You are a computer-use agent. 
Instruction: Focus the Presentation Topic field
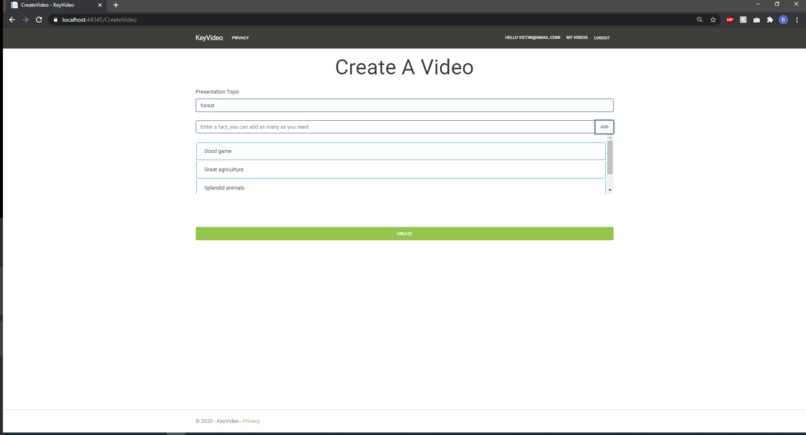404,105
